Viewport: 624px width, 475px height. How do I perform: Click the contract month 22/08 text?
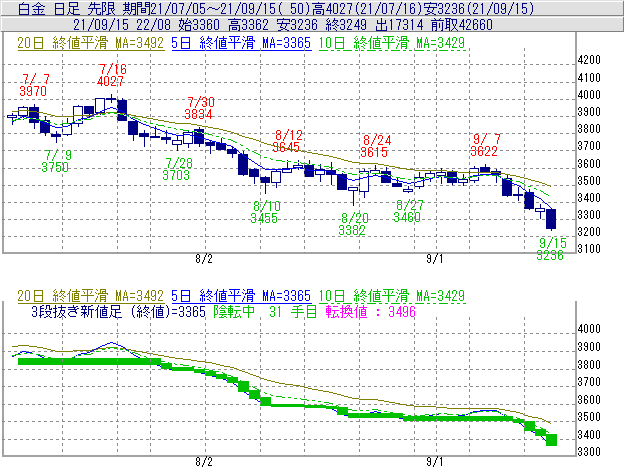[153, 25]
